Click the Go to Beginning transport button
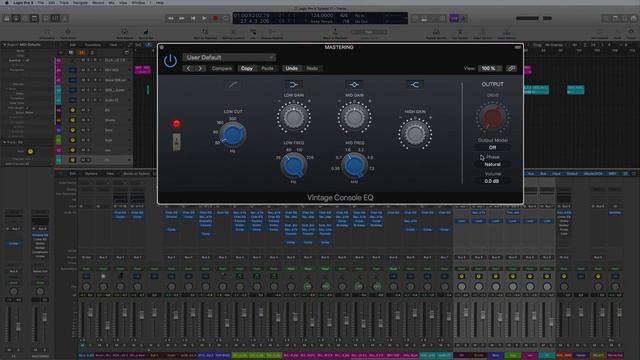 (193, 18)
